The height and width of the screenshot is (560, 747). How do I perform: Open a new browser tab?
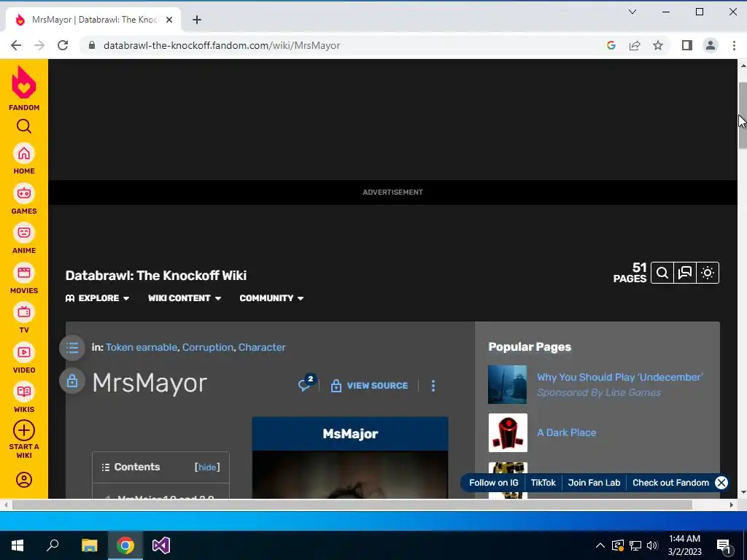197,20
